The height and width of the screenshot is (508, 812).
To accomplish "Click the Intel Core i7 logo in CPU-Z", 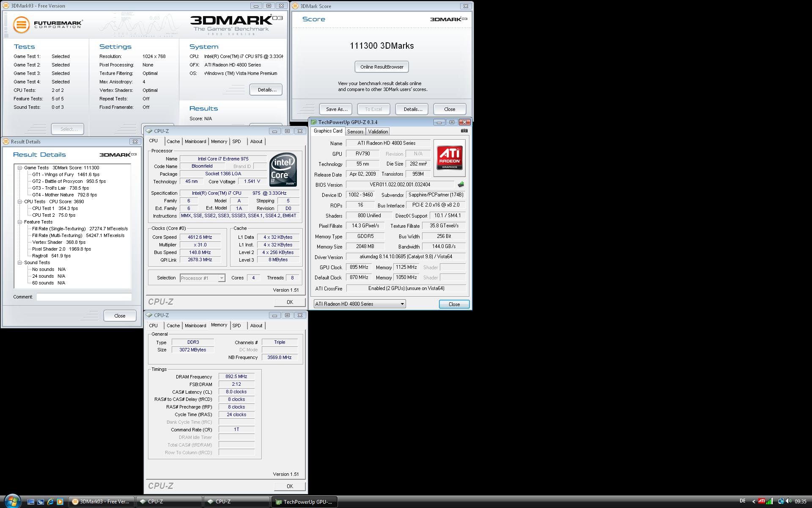I will (x=283, y=169).
